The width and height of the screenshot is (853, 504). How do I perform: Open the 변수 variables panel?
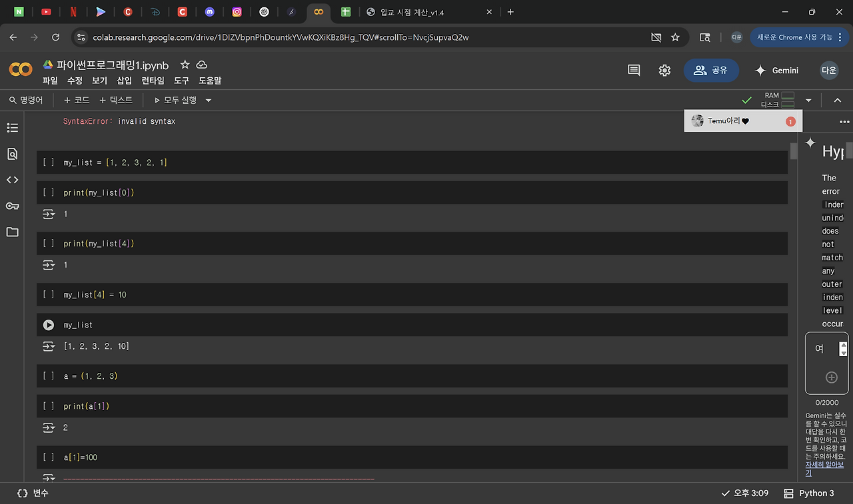[x=33, y=493]
